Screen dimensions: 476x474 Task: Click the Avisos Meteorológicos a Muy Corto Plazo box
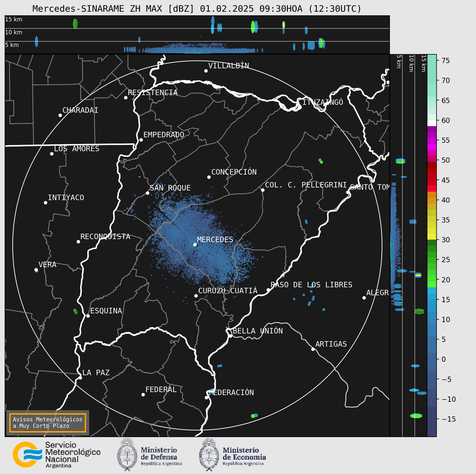click(47, 423)
